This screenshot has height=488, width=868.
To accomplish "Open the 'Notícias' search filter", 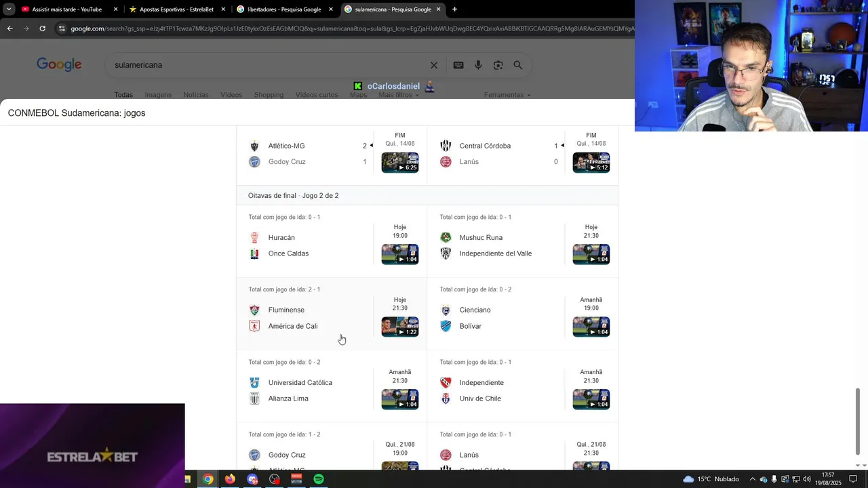I will 196,95.
